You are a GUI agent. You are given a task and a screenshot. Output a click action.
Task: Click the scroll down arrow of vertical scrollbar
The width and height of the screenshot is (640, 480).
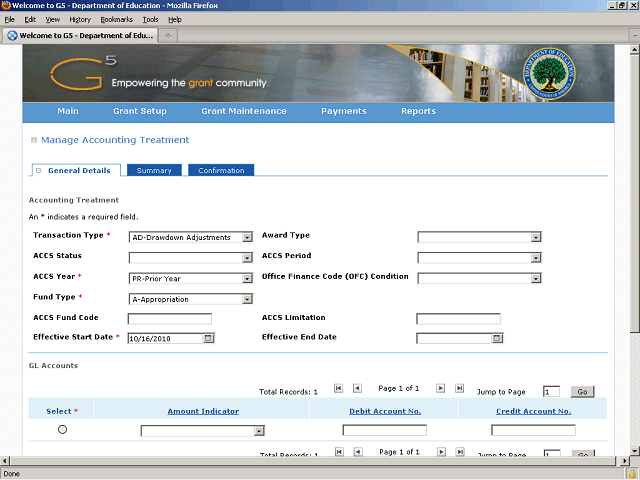point(634,451)
